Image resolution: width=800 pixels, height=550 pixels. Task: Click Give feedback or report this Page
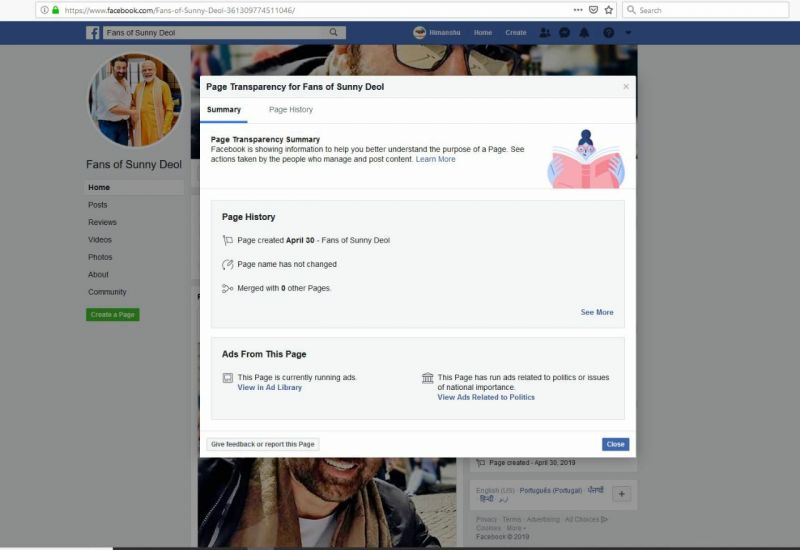pos(263,444)
